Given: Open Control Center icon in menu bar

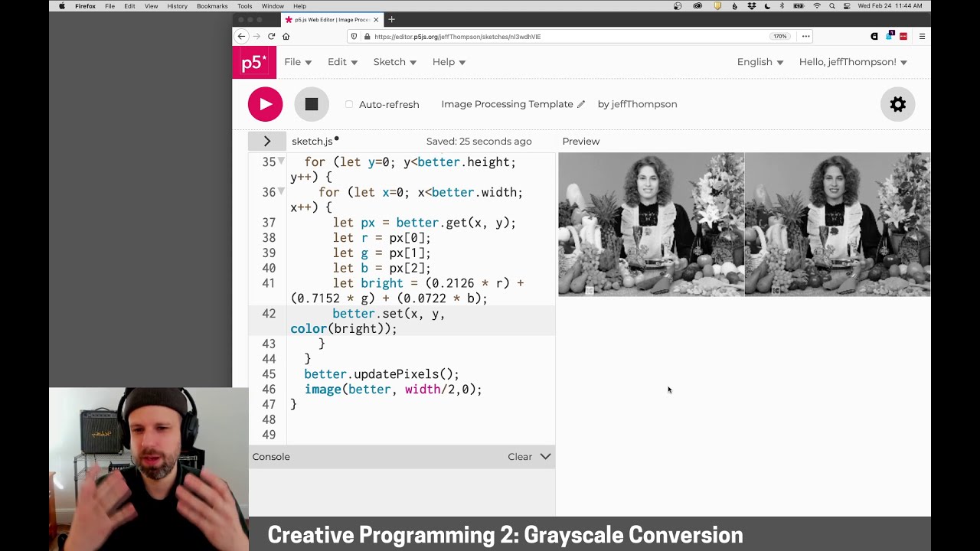Looking at the screenshot, I should click(846, 5).
